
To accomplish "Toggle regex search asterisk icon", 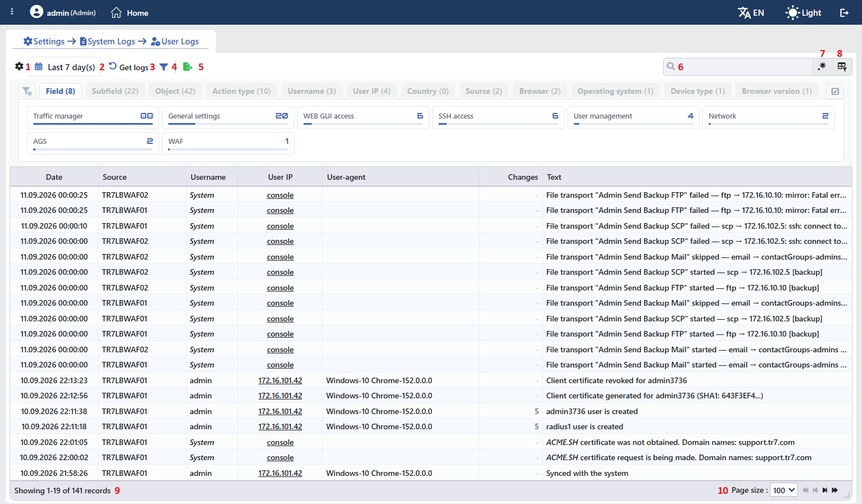I will point(822,66).
